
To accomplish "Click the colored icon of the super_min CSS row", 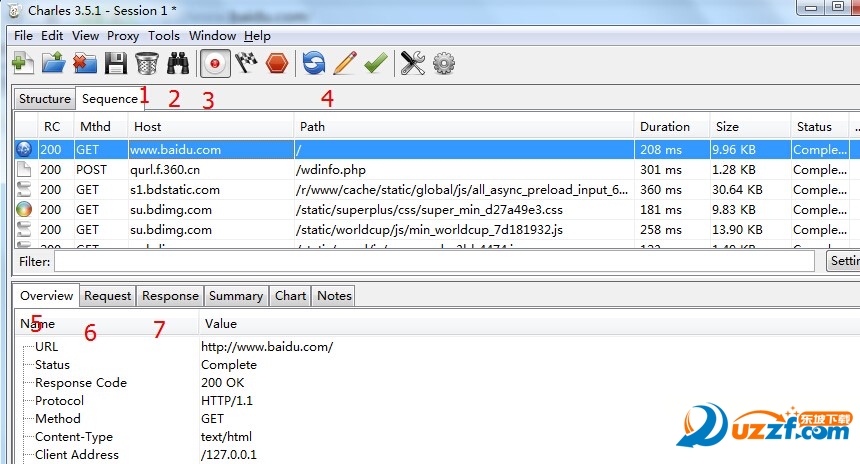I will (24, 210).
